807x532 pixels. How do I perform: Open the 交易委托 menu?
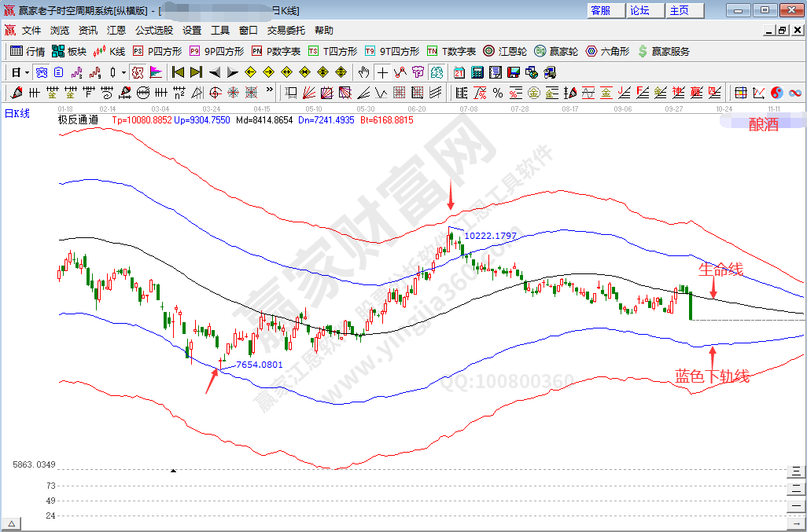[286, 31]
